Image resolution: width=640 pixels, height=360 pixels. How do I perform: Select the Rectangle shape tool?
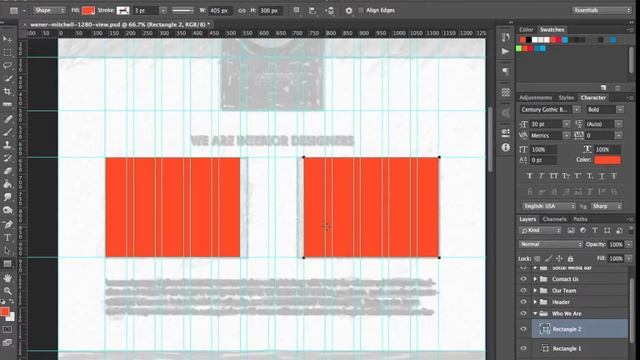click(7, 264)
